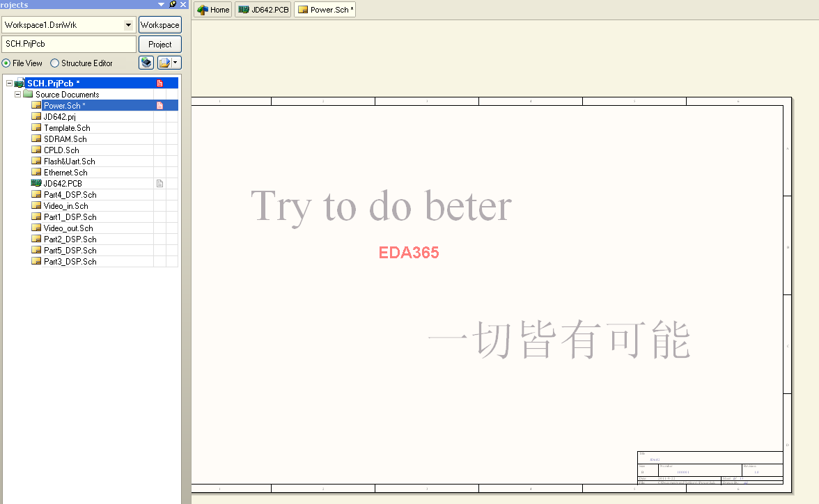The width and height of the screenshot is (819, 504).
Task: Select Video_out.Sch in the tree
Action: [68, 228]
